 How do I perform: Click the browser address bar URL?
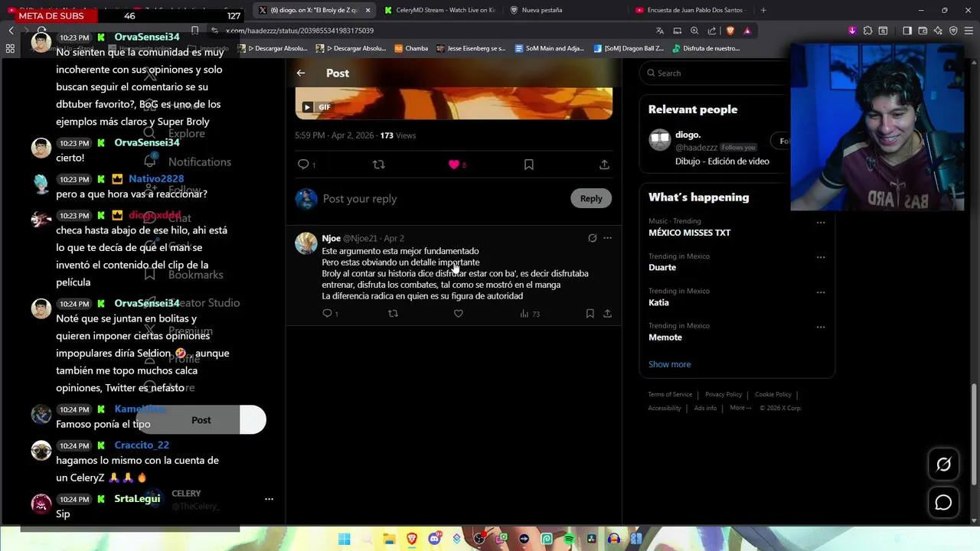tap(299, 31)
